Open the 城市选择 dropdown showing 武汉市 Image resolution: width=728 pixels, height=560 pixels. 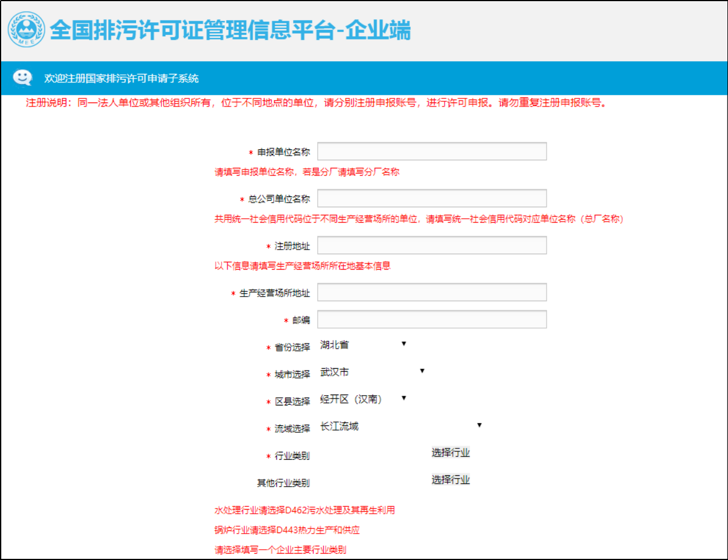click(x=372, y=372)
